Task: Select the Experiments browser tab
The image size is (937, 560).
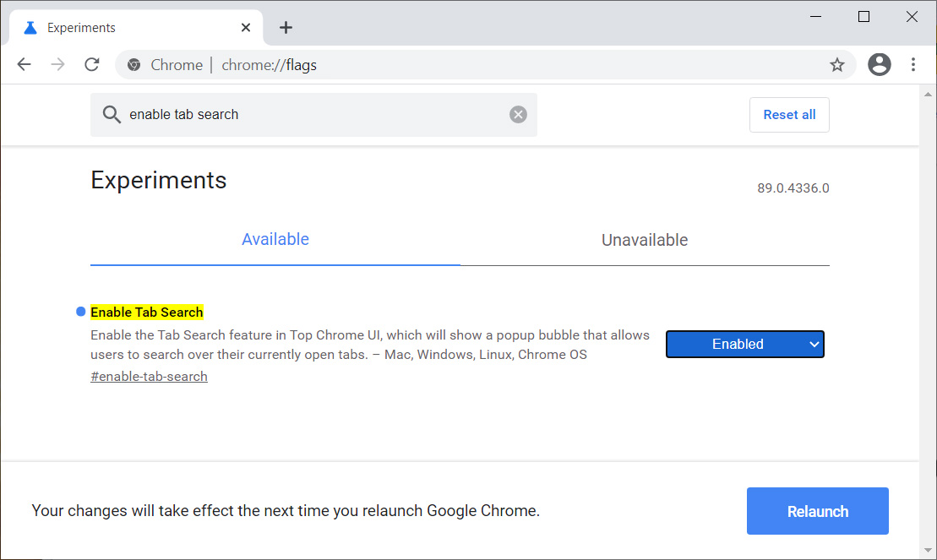Action: (136, 28)
